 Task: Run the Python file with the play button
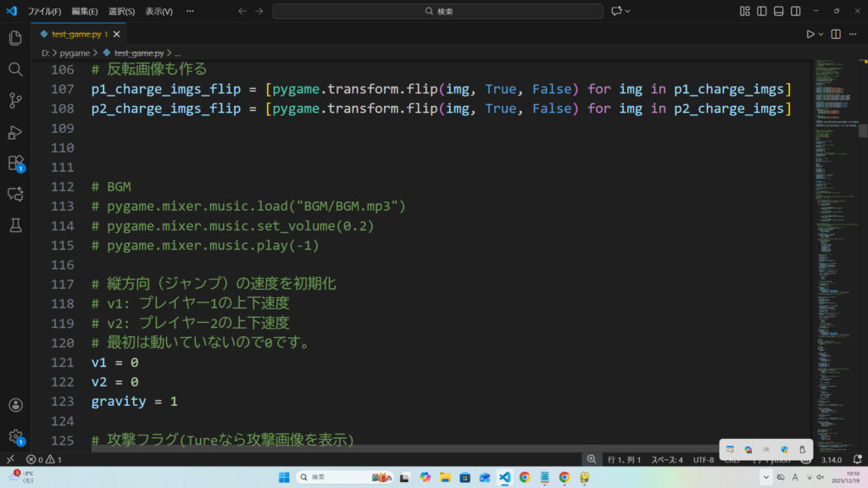810,34
